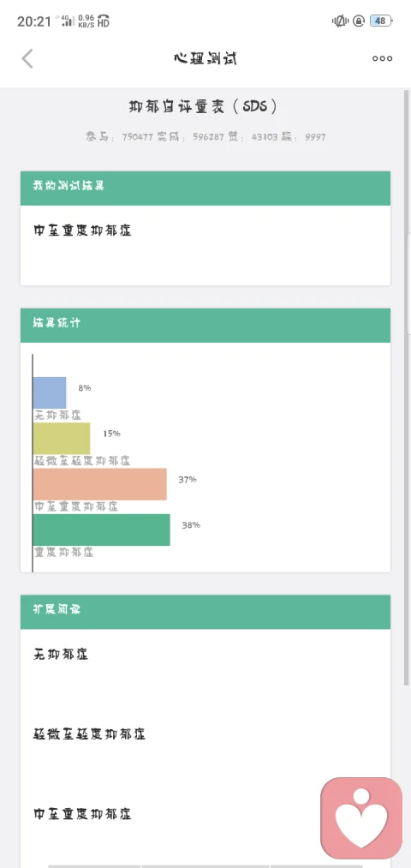The width and height of the screenshot is (411, 868).
Task: Tap the 扩展阅读 section header
Action: pos(205,612)
